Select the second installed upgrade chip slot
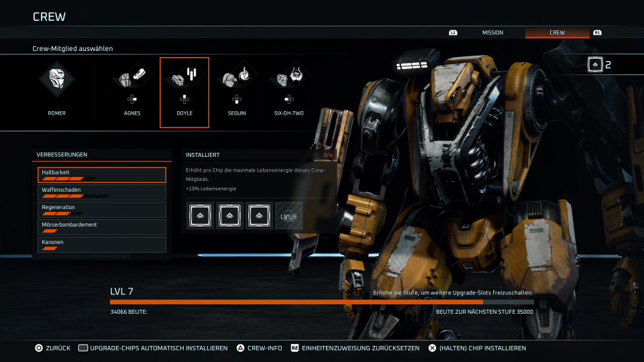 229,215
